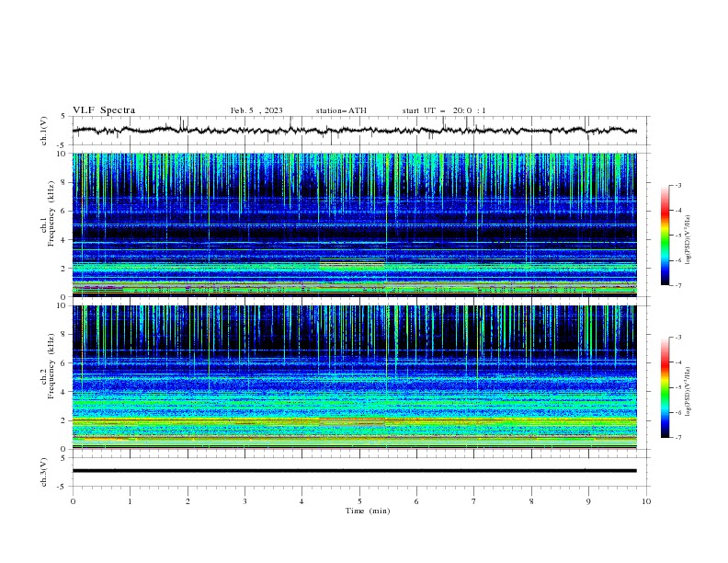The image size is (728, 563).
Task: Click the "-5" label on ch.2 colorbar
Action: [x=678, y=387]
